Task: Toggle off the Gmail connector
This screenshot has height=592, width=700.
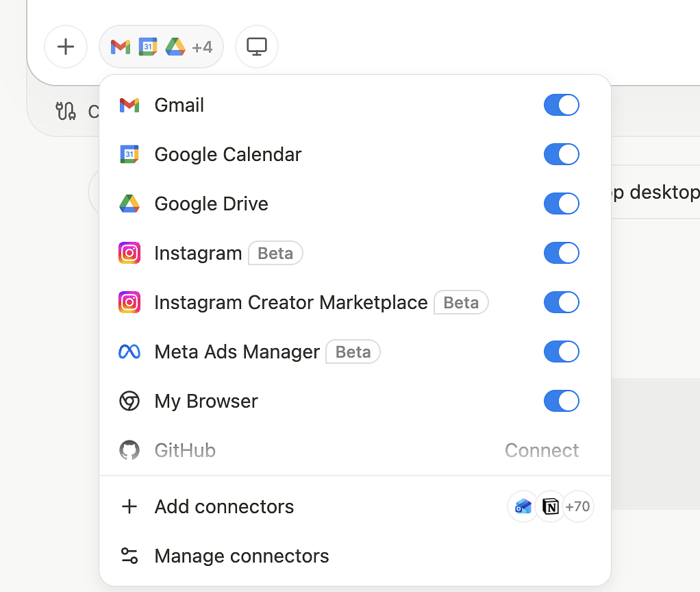Action: [x=561, y=105]
